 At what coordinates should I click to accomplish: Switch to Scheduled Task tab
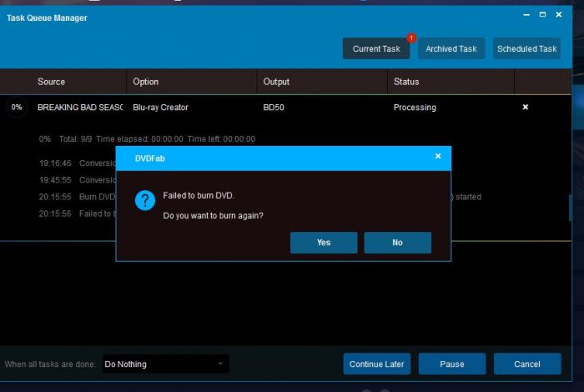coord(526,48)
